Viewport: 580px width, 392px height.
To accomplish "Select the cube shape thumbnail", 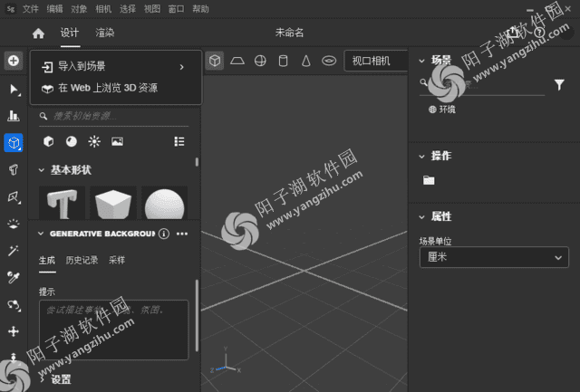I will point(113,203).
